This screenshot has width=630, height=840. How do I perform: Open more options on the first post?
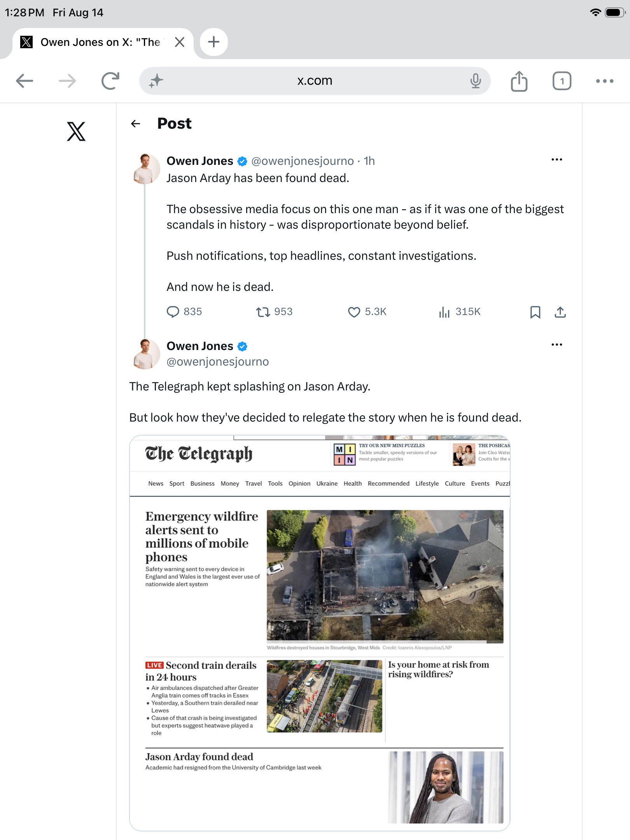(x=557, y=160)
